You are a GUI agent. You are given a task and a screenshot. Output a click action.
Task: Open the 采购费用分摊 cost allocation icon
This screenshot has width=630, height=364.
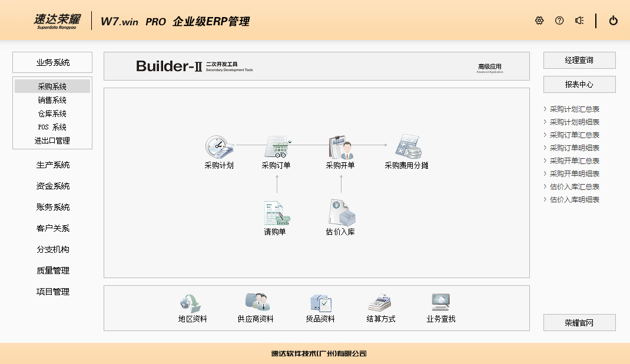point(406,147)
